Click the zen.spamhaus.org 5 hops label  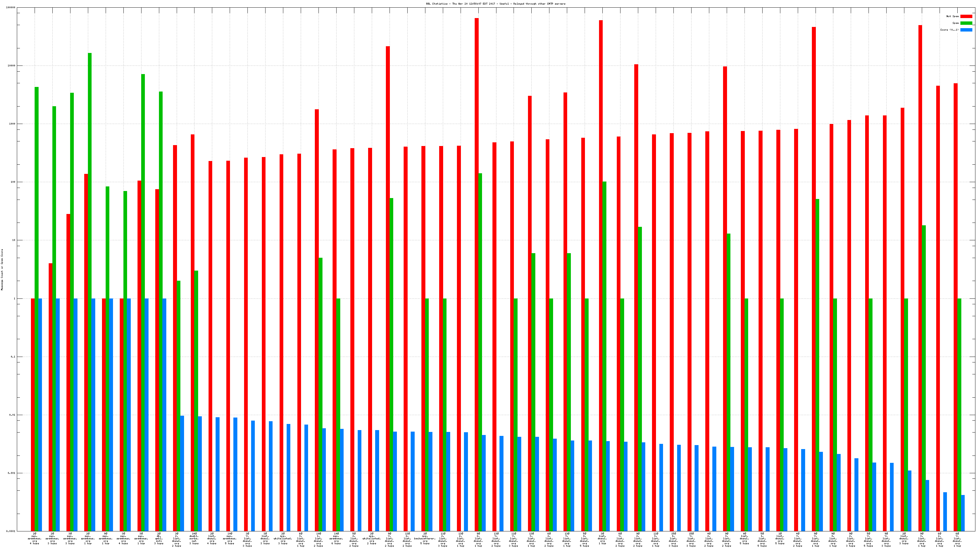pyautogui.click(x=230, y=538)
